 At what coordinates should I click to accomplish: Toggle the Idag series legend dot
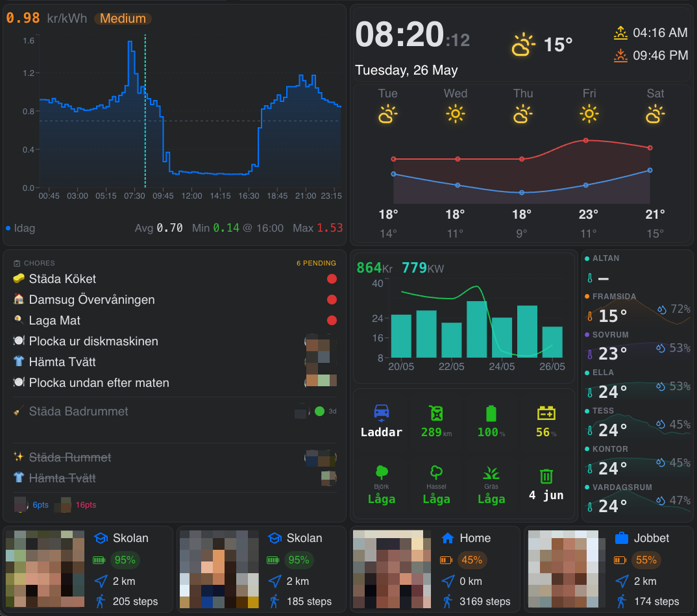pyautogui.click(x=8, y=228)
